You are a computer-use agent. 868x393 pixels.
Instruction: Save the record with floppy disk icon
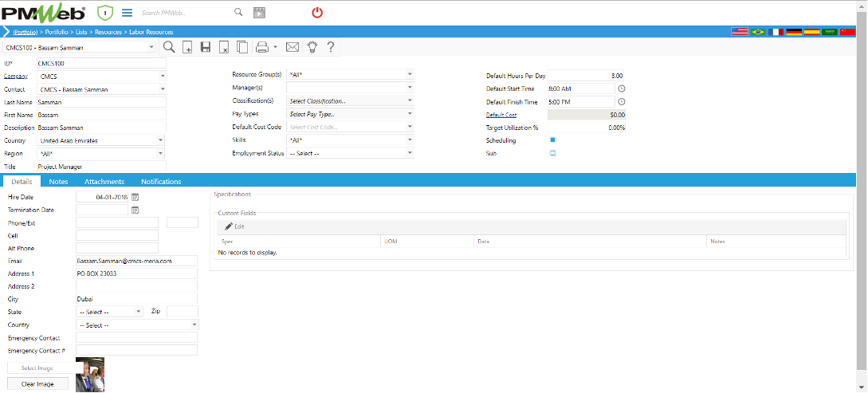point(206,48)
